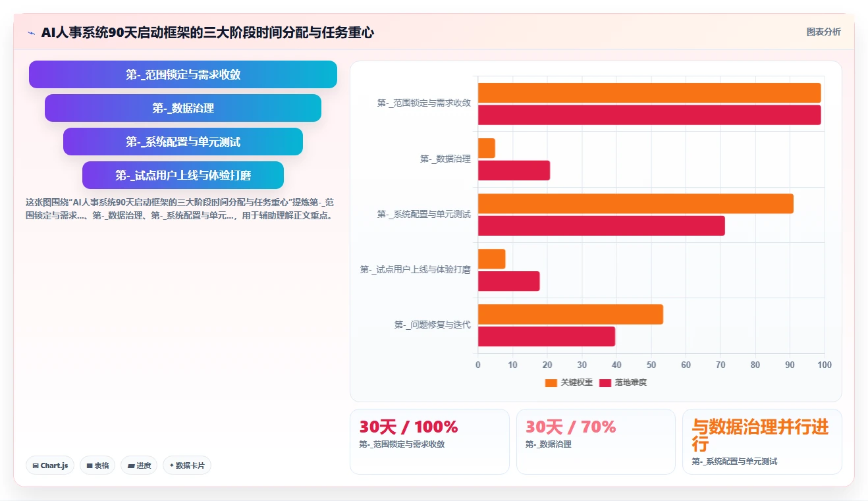The image size is (868, 501).
Task: Click the chart axis label 第-_系统配置与单元测试
Action: 423,214
